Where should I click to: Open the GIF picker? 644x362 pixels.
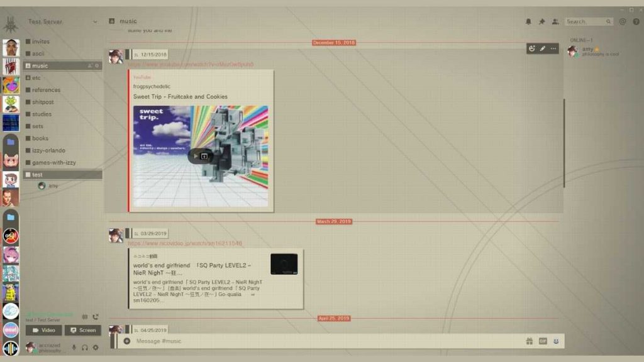coord(543,341)
